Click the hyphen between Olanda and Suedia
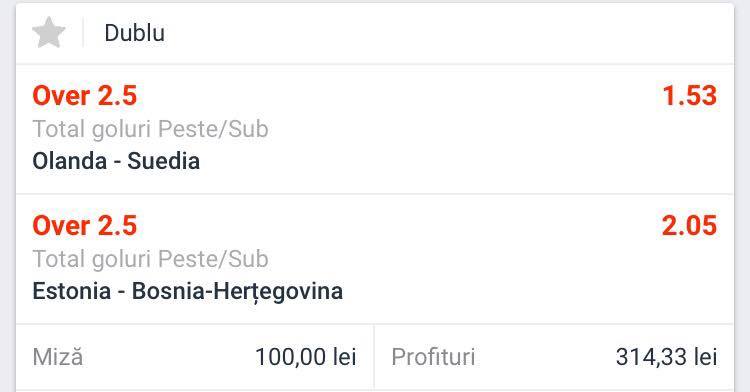The width and height of the screenshot is (750, 392). tap(117, 163)
